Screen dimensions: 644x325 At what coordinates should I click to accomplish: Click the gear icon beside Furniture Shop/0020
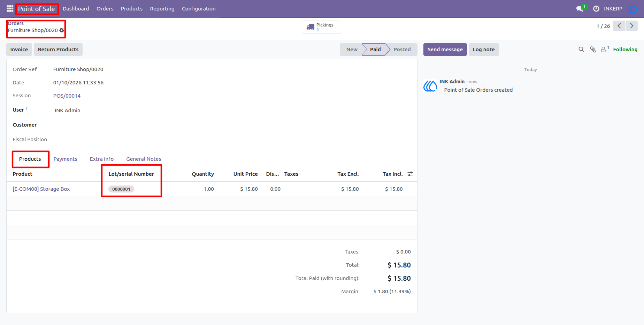click(x=62, y=30)
